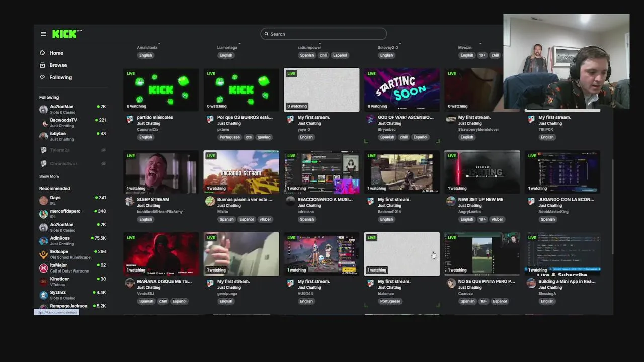Screen dimensions: 644x362
Task: Open VerdeSSJ's avatar beside MAÑANA DISQUE
Action: (x=130, y=283)
